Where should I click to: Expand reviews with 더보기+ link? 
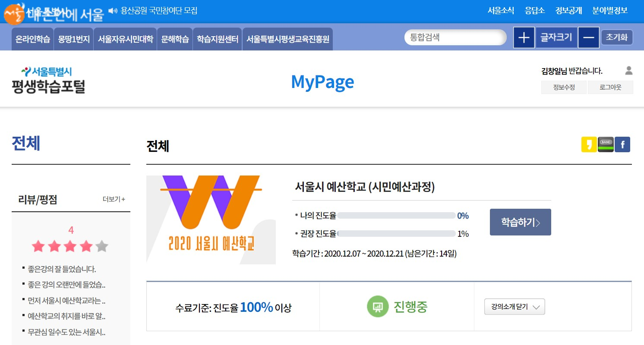click(x=114, y=199)
